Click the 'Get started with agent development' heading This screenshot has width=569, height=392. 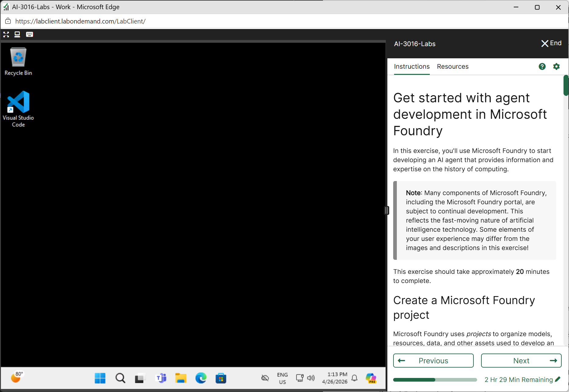tap(470, 114)
